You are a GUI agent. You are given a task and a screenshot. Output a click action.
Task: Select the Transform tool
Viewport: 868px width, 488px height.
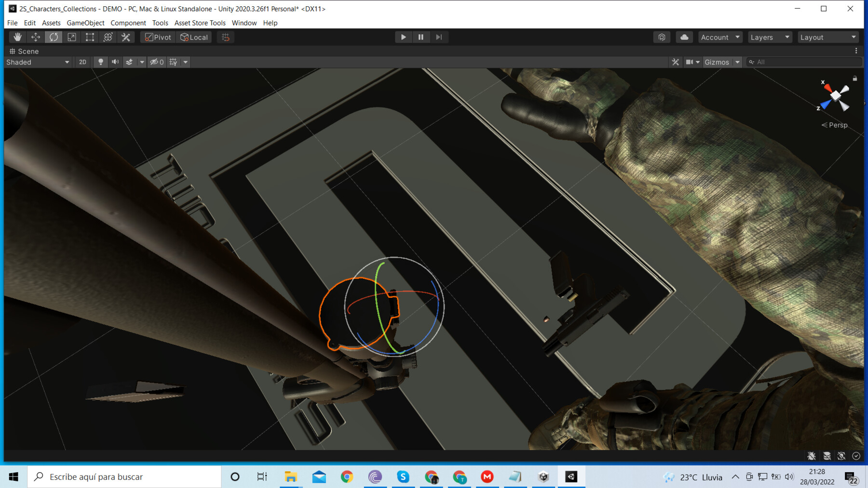click(x=108, y=37)
